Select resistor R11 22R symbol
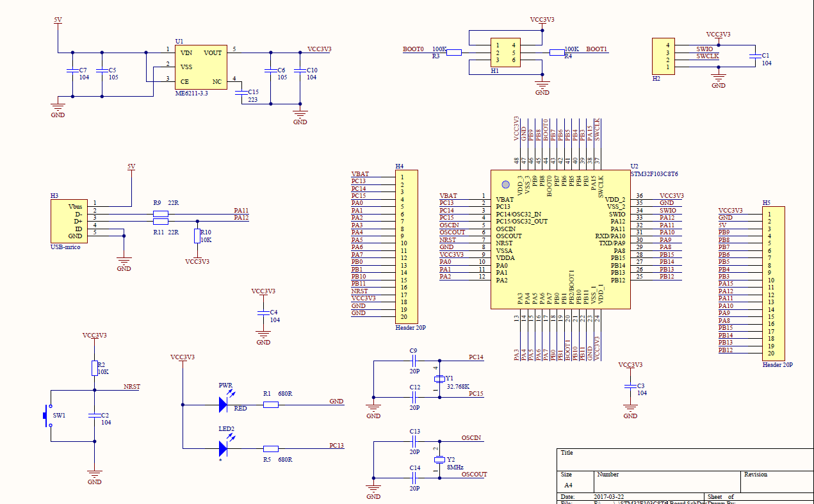This screenshot has width=814, height=504. (161, 221)
